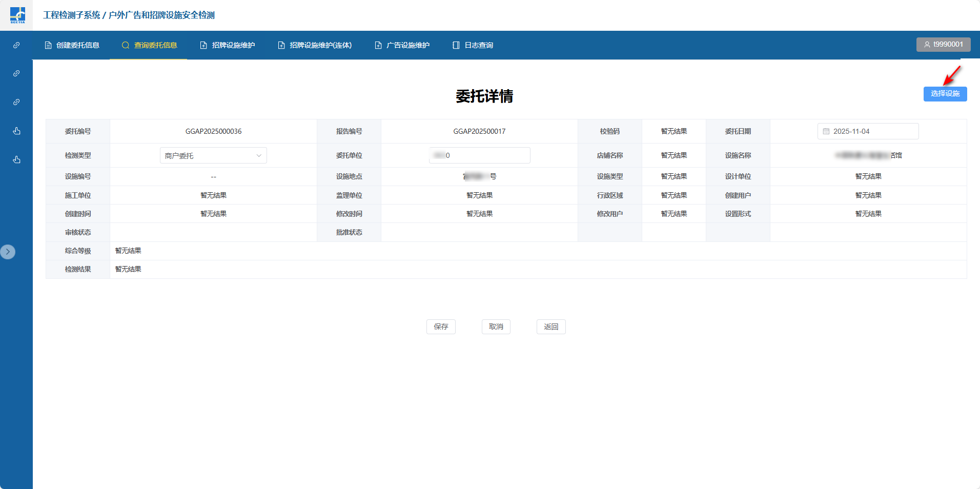Click the third link icon in sidebar
Viewport: 980px width, 489px height.
coord(16,102)
